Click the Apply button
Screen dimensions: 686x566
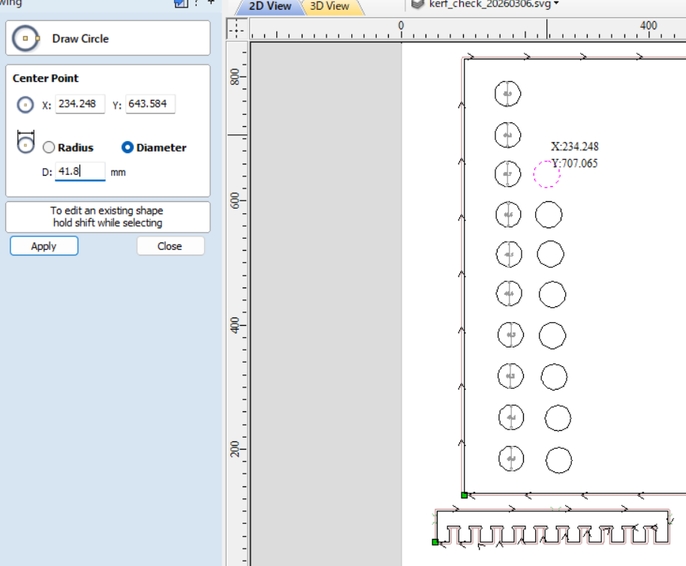click(44, 246)
